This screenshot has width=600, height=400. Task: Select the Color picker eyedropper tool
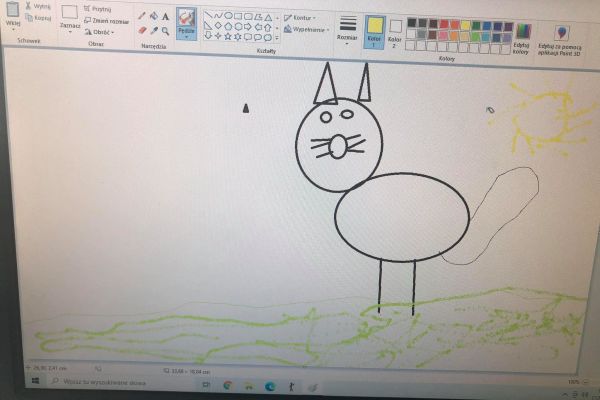[153, 31]
